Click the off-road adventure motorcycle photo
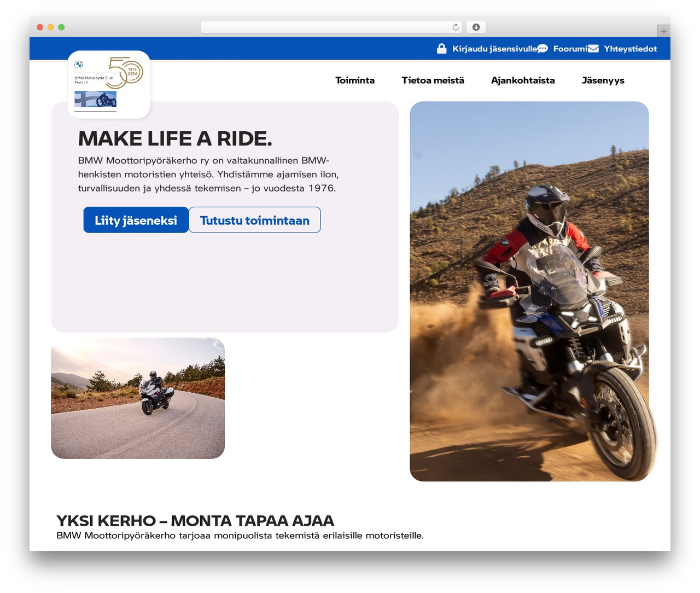This screenshot has height=593, width=700. 529,292
